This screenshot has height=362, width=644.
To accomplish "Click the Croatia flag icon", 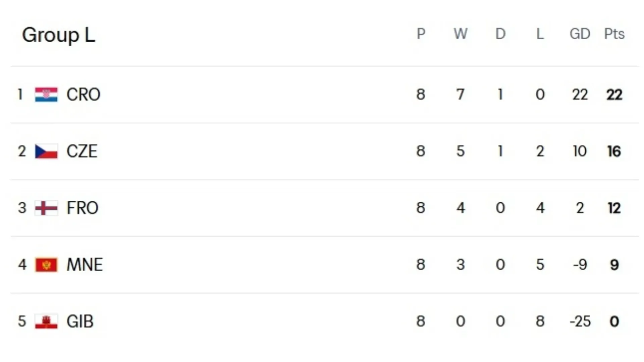I will coord(46,95).
